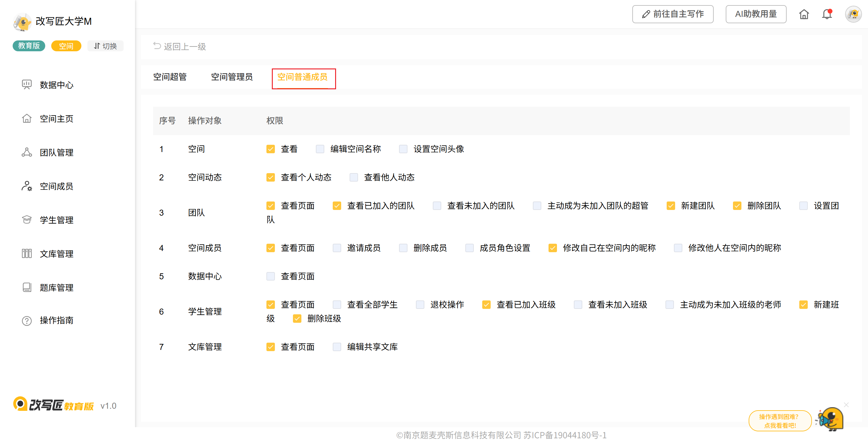Open 文库管理 sidebar item

[x=56, y=254]
